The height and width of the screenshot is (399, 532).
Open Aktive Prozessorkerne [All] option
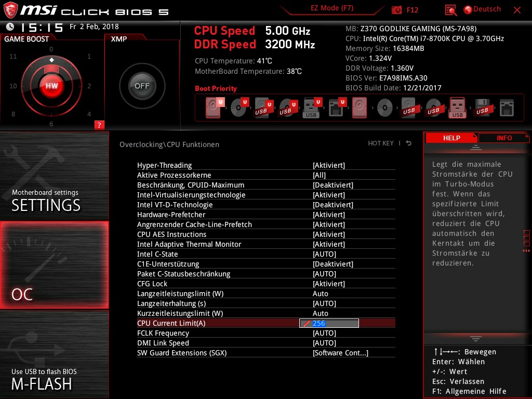pos(319,175)
